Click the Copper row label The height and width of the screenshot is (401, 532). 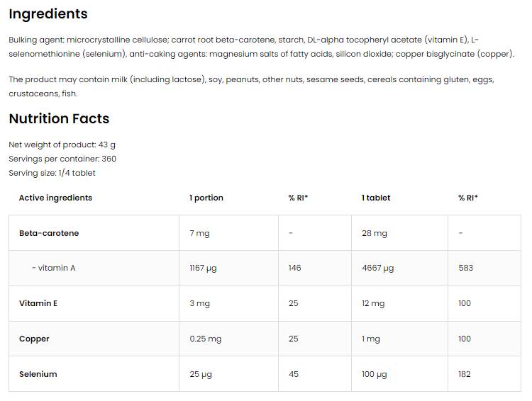[34, 339]
